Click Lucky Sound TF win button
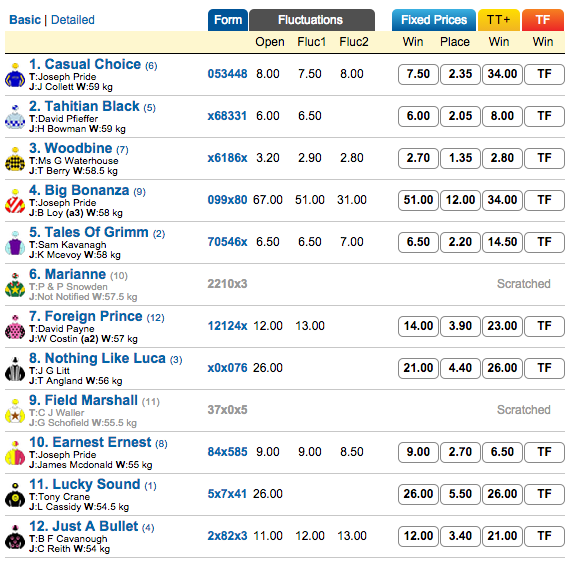Screen dimensions: 569x565 (x=544, y=494)
